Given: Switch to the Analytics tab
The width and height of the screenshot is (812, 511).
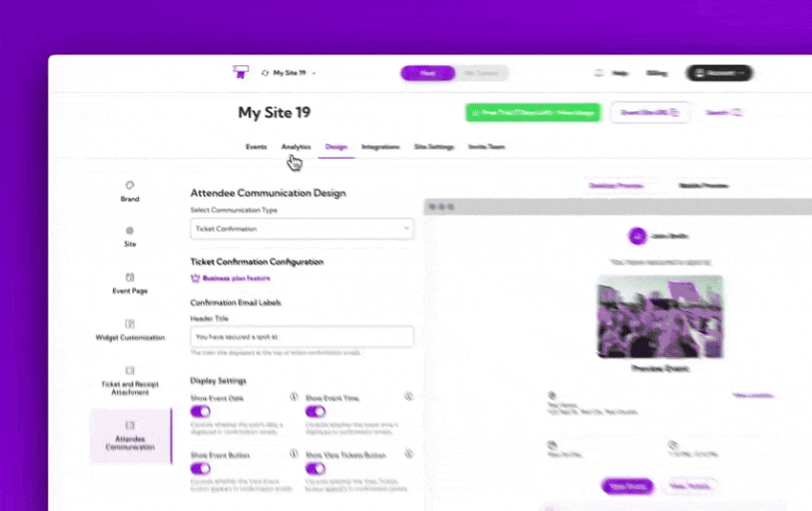Looking at the screenshot, I should click(296, 147).
